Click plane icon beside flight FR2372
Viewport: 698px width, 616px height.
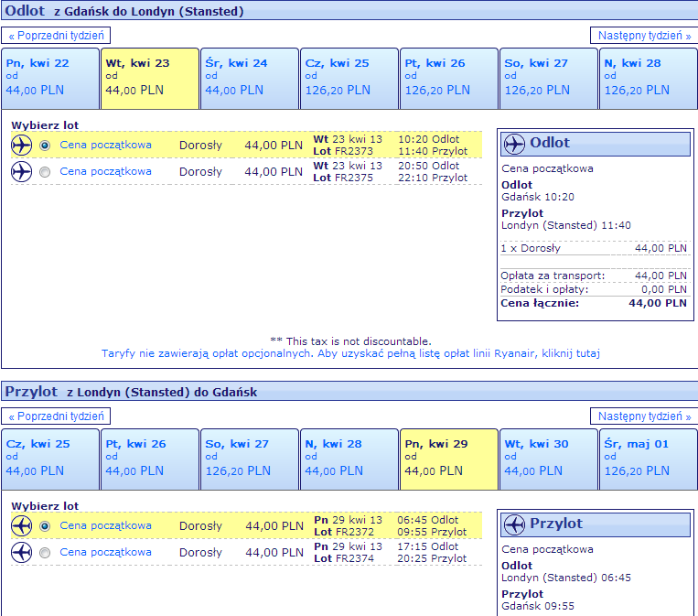21,526
